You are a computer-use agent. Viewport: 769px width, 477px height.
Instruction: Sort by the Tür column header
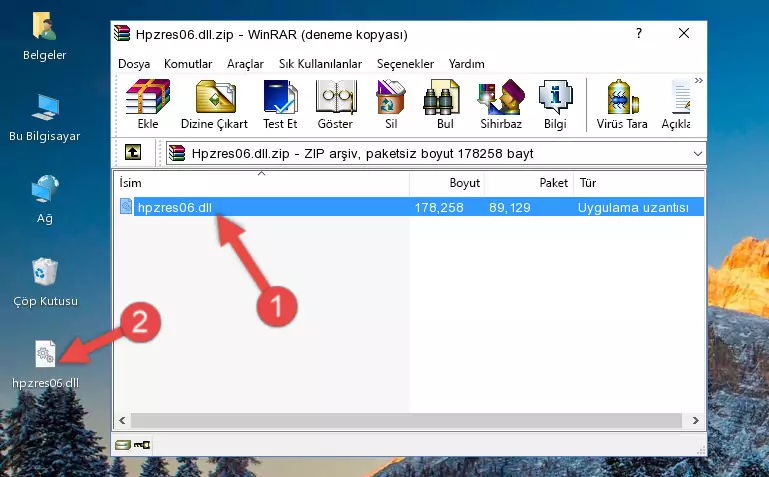pyautogui.click(x=639, y=183)
